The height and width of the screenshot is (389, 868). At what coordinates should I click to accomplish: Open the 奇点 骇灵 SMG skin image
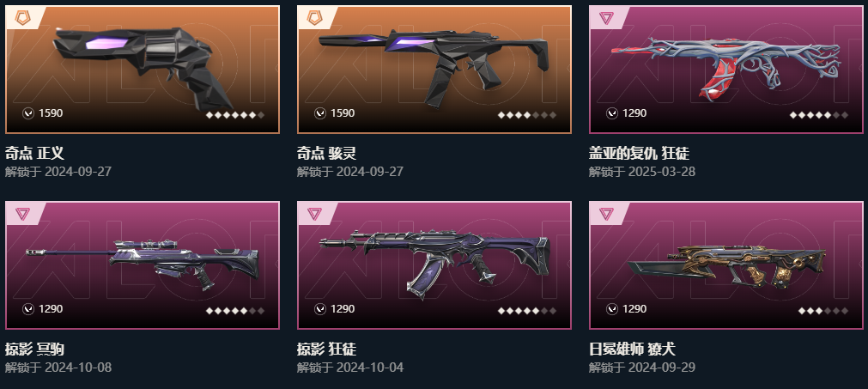pyautogui.click(x=434, y=66)
